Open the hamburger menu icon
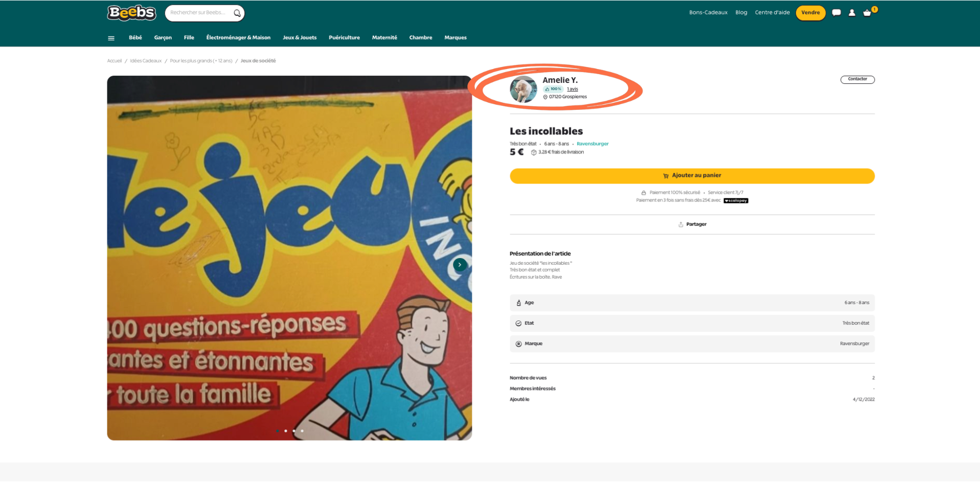Viewport: 980px width, 482px height. click(111, 38)
